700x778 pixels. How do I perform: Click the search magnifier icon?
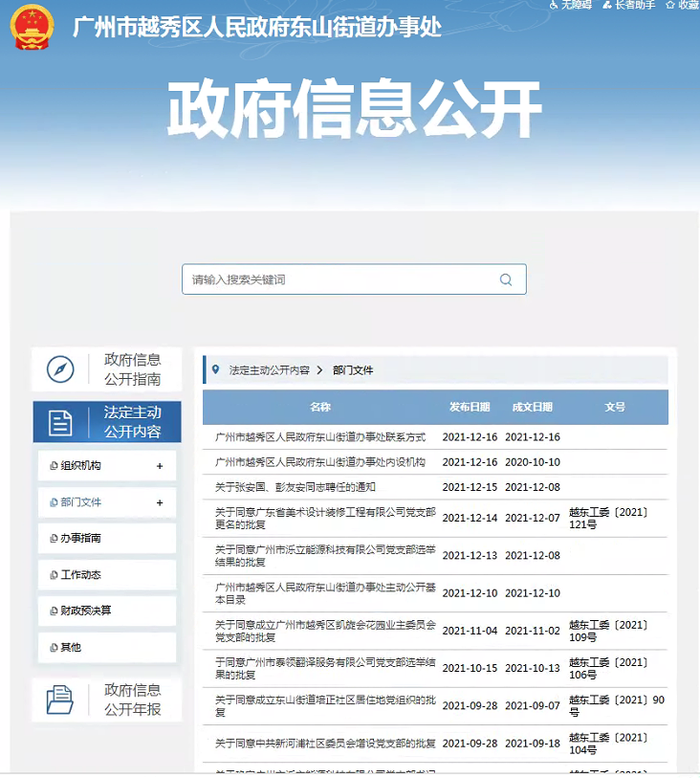[x=506, y=279]
